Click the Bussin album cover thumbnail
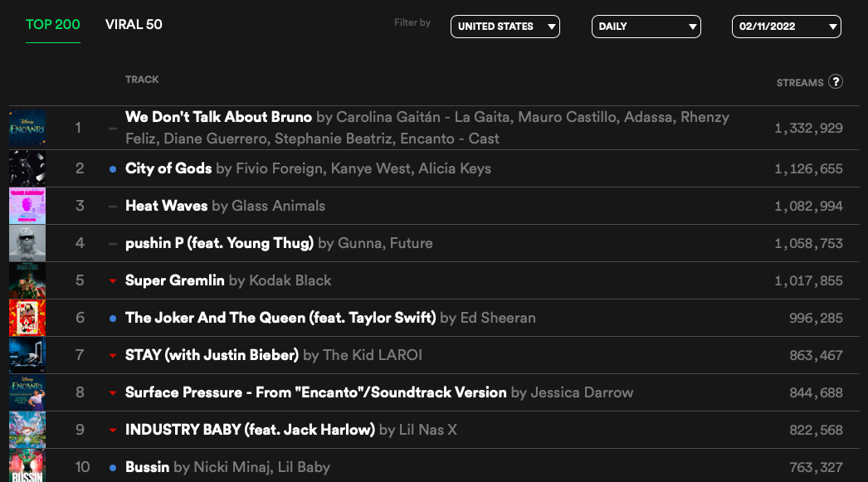Image resolution: width=868 pixels, height=482 pixels. [x=27, y=465]
